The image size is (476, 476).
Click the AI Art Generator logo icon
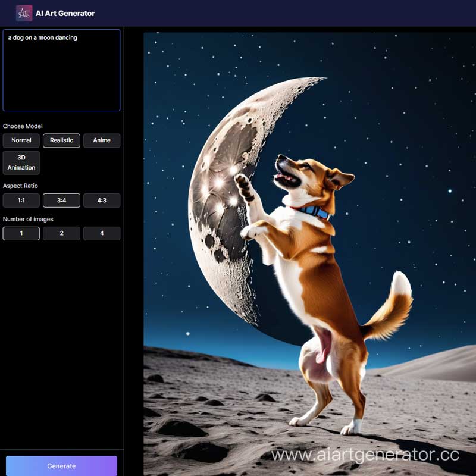pos(24,12)
